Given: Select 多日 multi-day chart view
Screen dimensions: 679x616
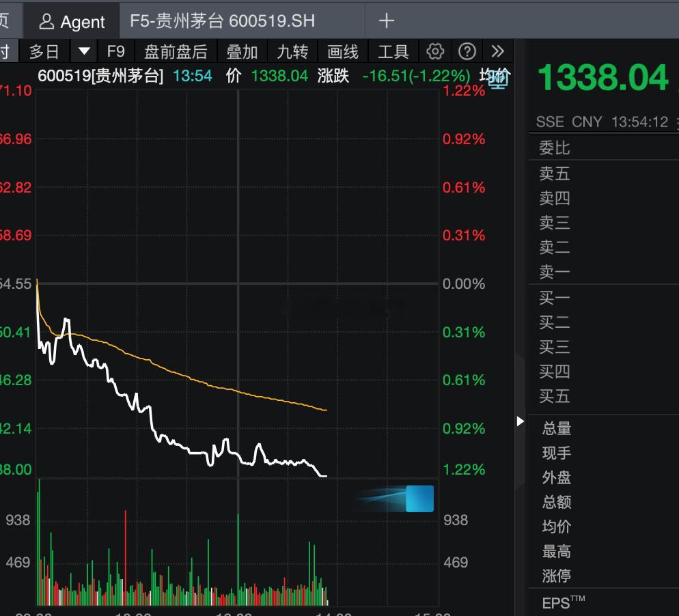Looking at the screenshot, I should click(44, 51).
